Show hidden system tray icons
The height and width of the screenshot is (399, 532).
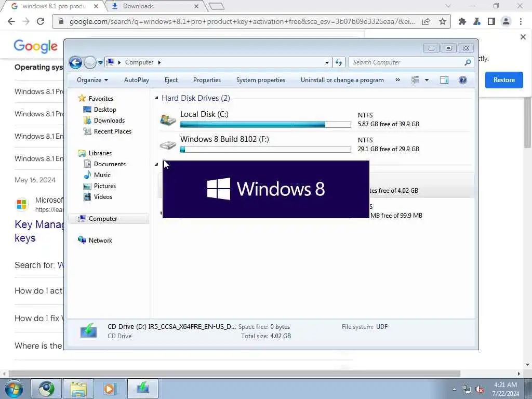tap(454, 389)
